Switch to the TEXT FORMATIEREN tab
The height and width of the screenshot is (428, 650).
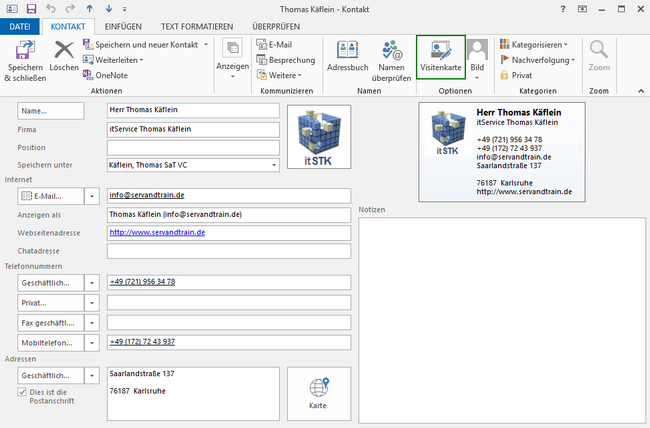point(197,26)
